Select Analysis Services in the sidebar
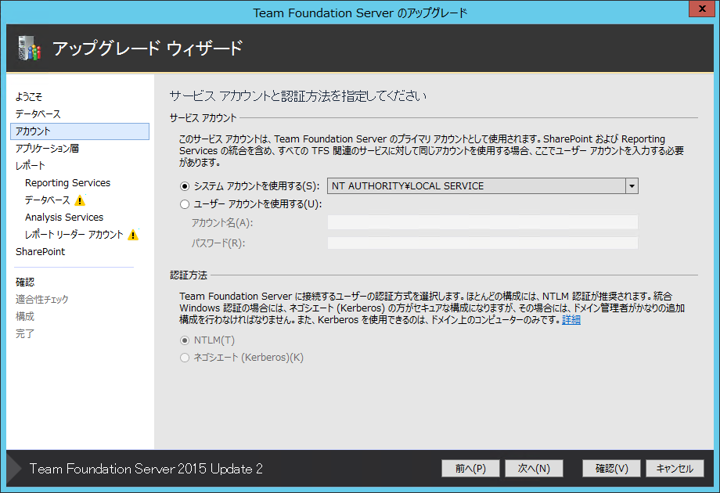Screen dimensions: 720x493 tap(64, 217)
